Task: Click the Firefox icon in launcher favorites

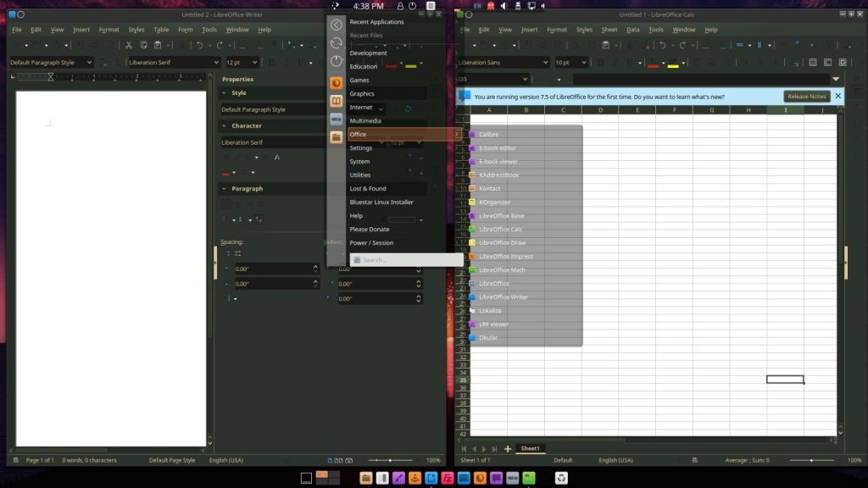Action: (x=337, y=83)
